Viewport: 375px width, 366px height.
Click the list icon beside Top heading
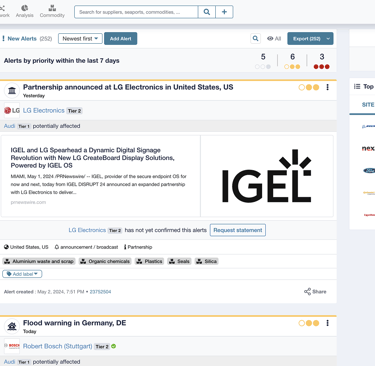pyautogui.click(x=357, y=87)
